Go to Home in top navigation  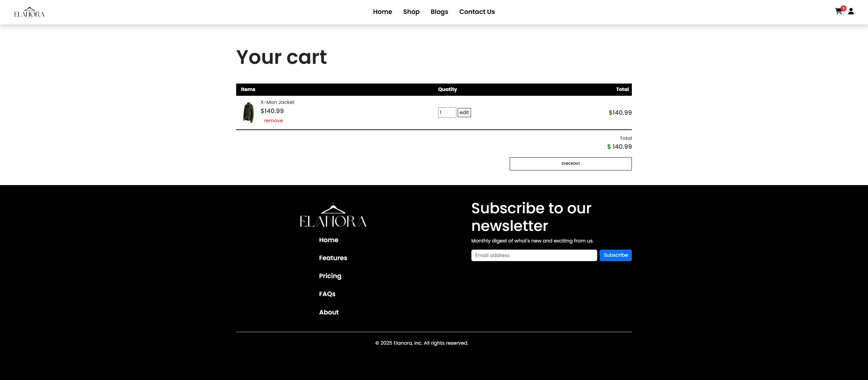[382, 12]
